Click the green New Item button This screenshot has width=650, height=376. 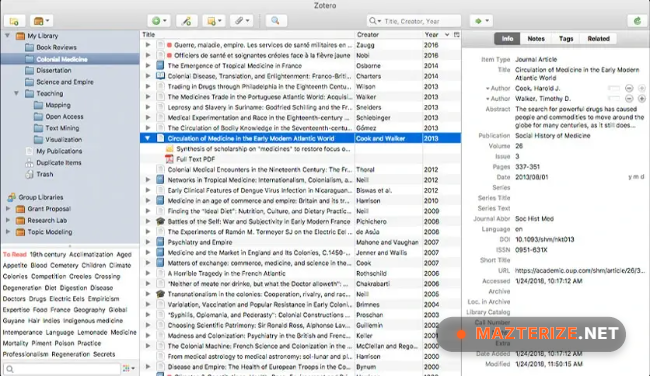159,21
